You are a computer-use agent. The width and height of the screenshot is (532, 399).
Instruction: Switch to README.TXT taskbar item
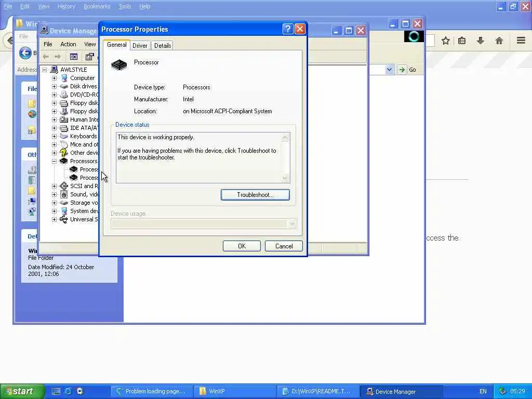[317, 391]
